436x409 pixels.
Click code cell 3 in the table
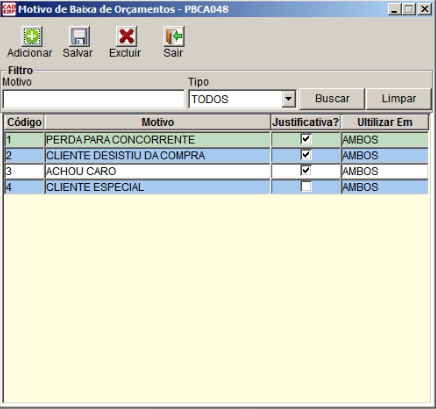click(x=24, y=171)
